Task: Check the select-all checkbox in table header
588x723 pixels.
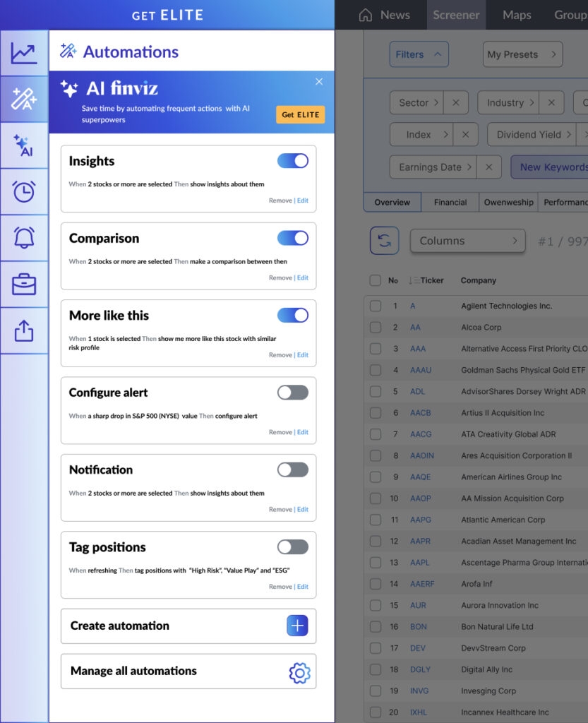Action: (x=375, y=280)
